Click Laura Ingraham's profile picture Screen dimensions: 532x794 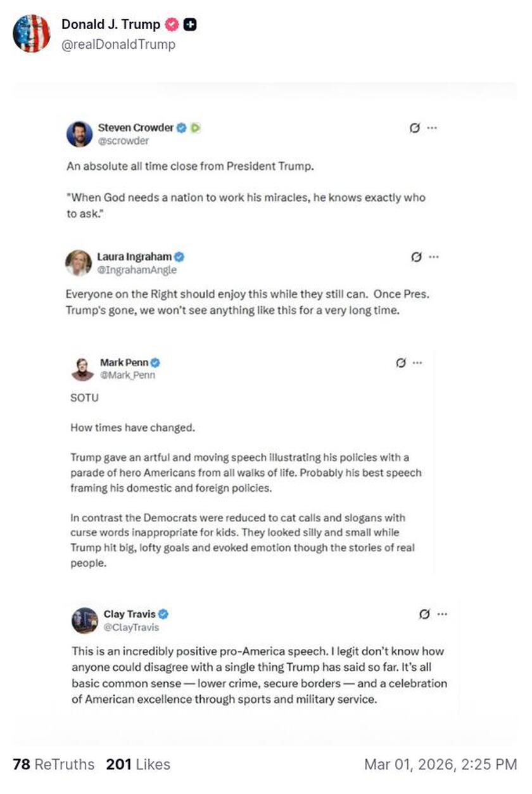tap(79, 263)
